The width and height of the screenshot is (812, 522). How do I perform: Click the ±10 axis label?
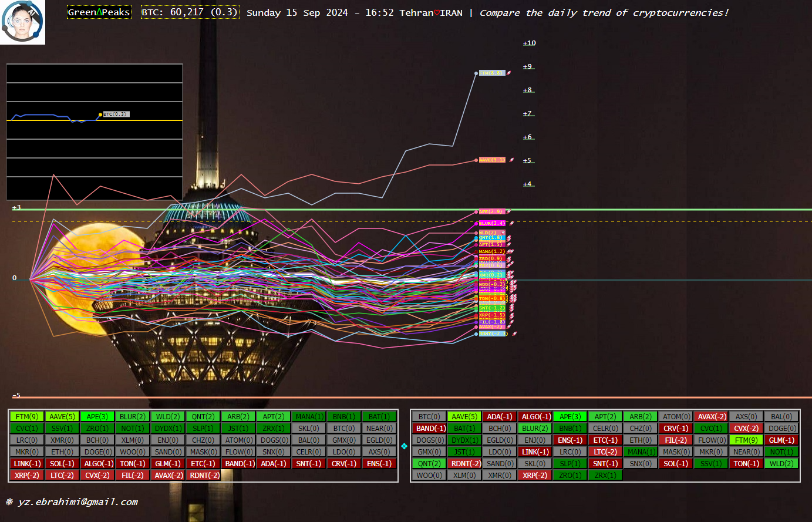(x=530, y=43)
